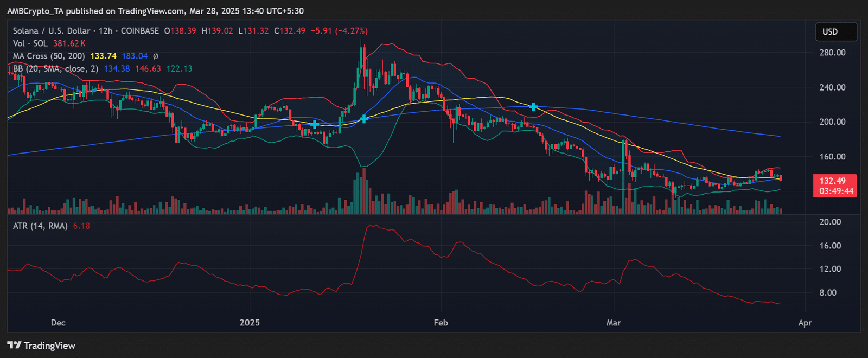Viewport: 868px width, 358px height.
Task: Click the red 132.49 current price label
Action: point(834,181)
